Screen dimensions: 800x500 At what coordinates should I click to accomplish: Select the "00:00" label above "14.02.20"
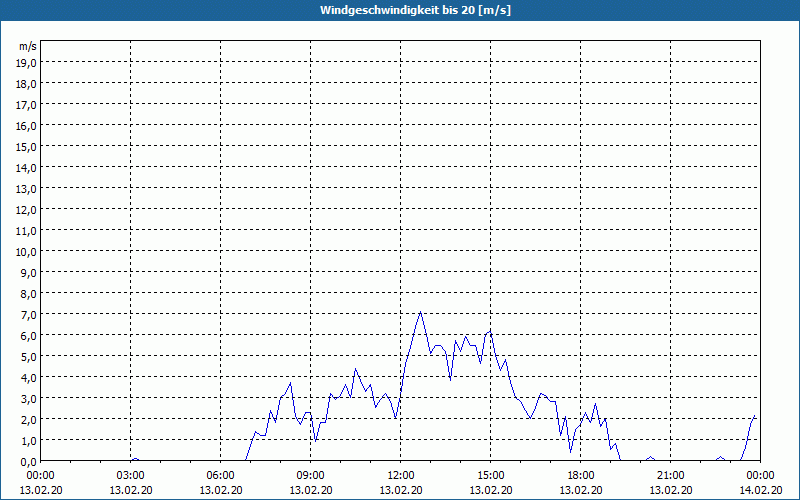pyautogui.click(x=761, y=476)
